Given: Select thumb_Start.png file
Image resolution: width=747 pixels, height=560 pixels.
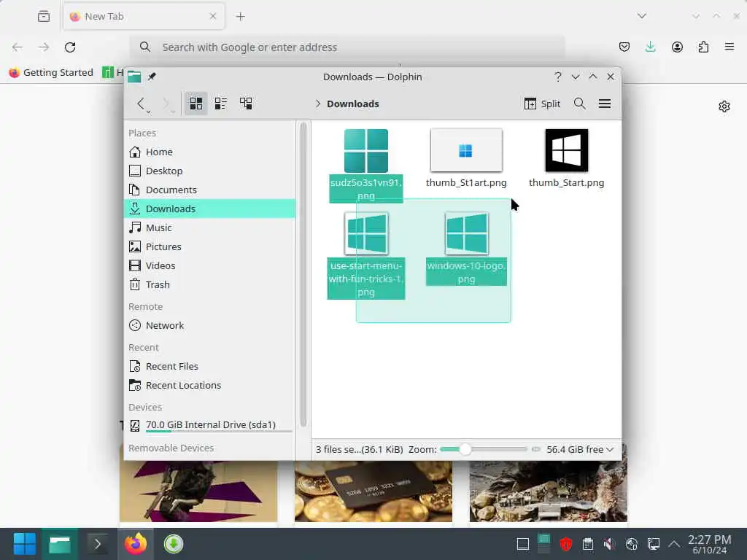Looking at the screenshot, I should pyautogui.click(x=566, y=158).
